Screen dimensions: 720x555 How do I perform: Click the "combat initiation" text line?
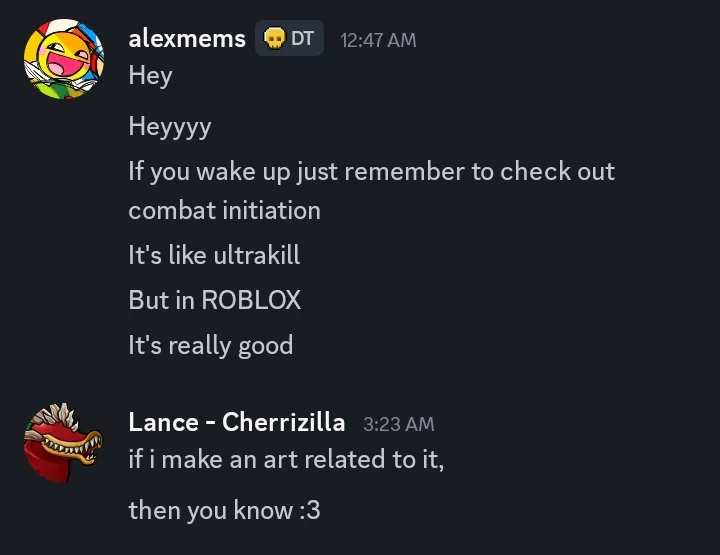225,211
